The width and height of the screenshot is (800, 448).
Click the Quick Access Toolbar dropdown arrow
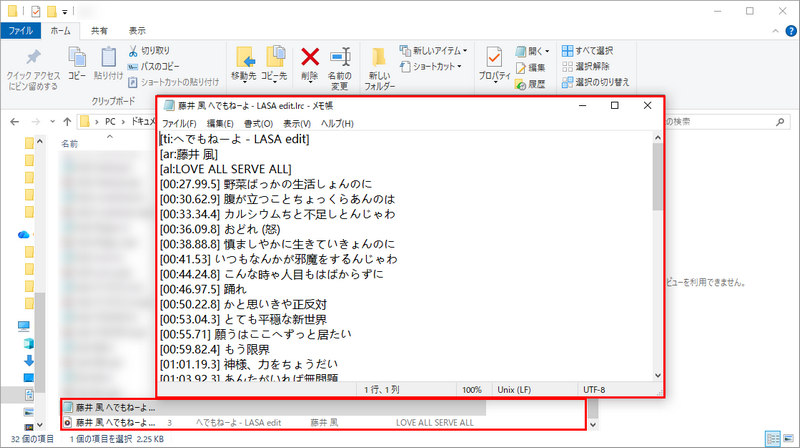(65, 12)
